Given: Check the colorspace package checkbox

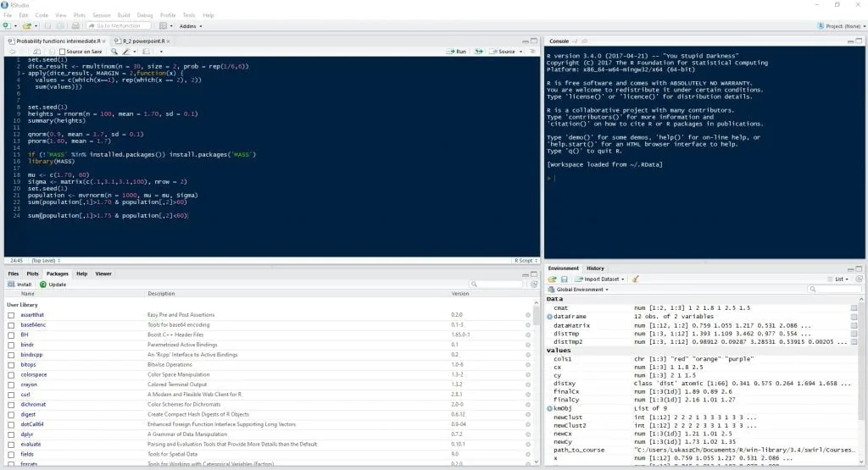Looking at the screenshot, I should coord(11,375).
